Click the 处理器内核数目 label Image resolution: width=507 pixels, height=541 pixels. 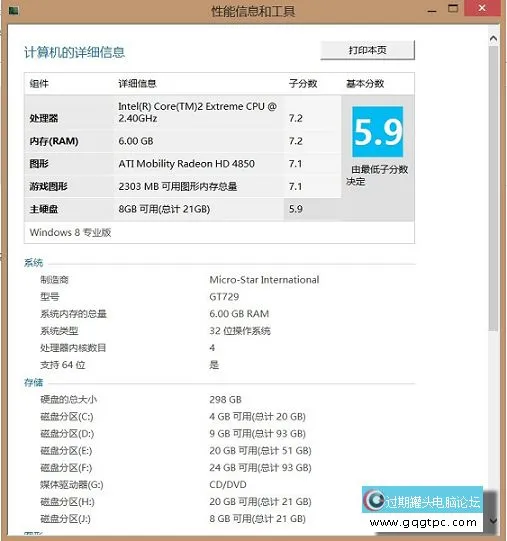pos(73,348)
